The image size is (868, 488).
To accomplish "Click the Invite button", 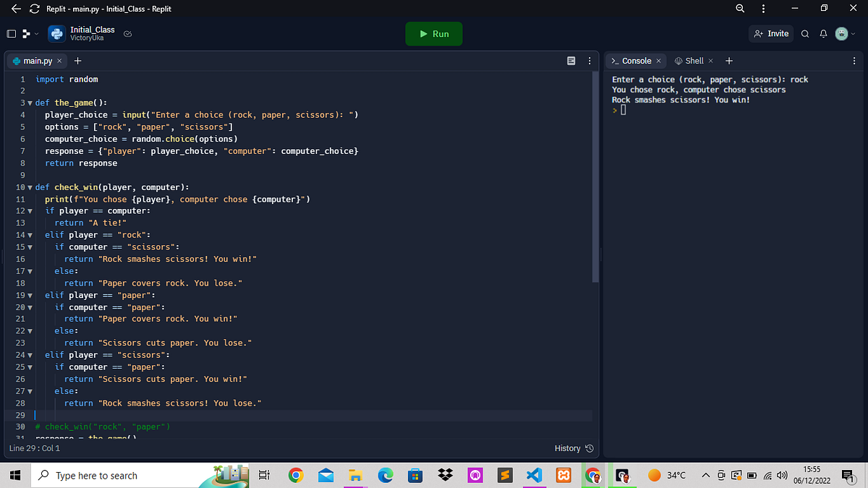I will [x=771, y=33].
